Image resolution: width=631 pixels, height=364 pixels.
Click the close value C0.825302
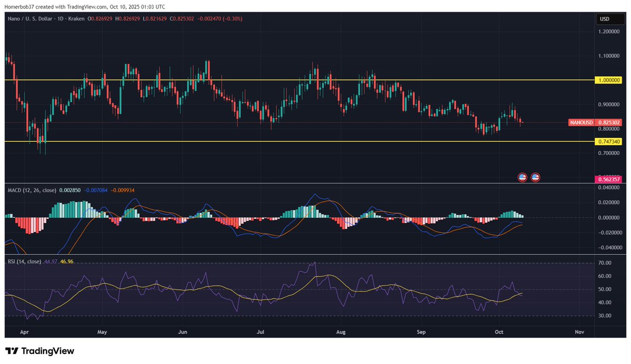(x=182, y=18)
